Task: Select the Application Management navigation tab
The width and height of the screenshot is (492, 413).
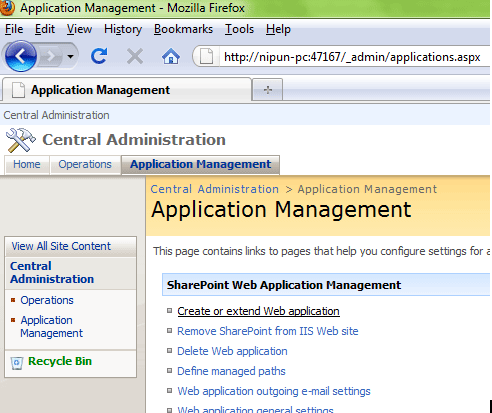Action: pyautogui.click(x=200, y=164)
